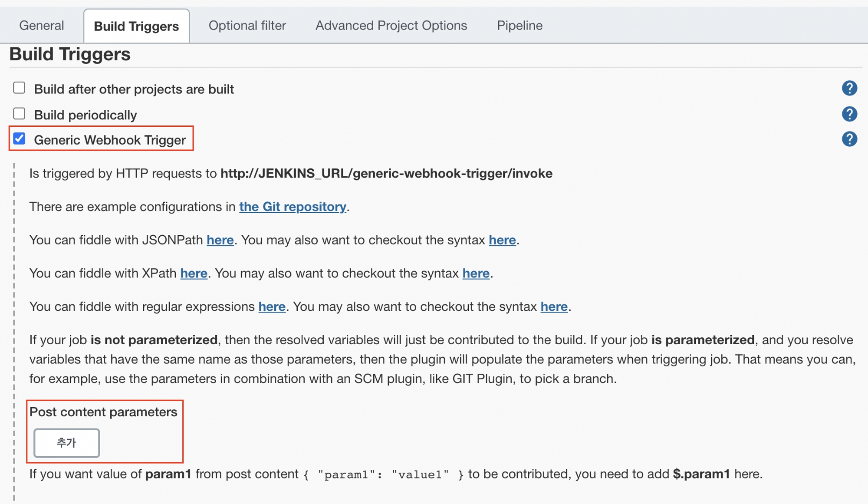
Task: Open JSONPath syntax here link
Action: 502,240
